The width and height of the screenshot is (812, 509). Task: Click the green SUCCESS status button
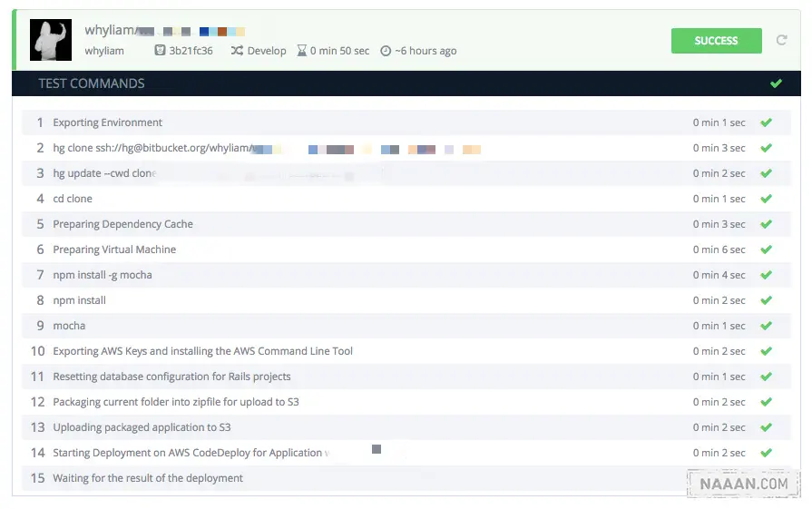(x=716, y=41)
